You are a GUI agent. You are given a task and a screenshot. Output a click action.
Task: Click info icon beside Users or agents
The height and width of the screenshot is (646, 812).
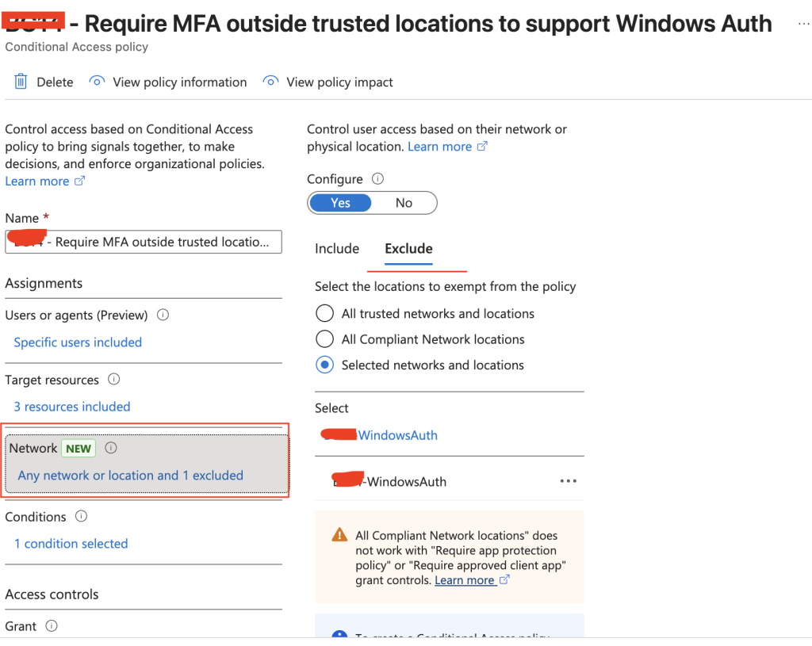pyautogui.click(x=163, y=315)
